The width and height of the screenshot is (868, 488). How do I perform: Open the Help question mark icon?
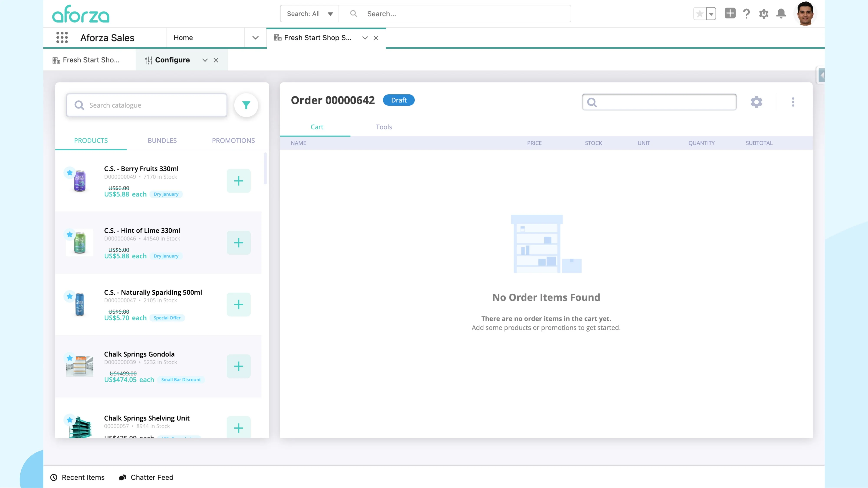click(x=746, y=14)
